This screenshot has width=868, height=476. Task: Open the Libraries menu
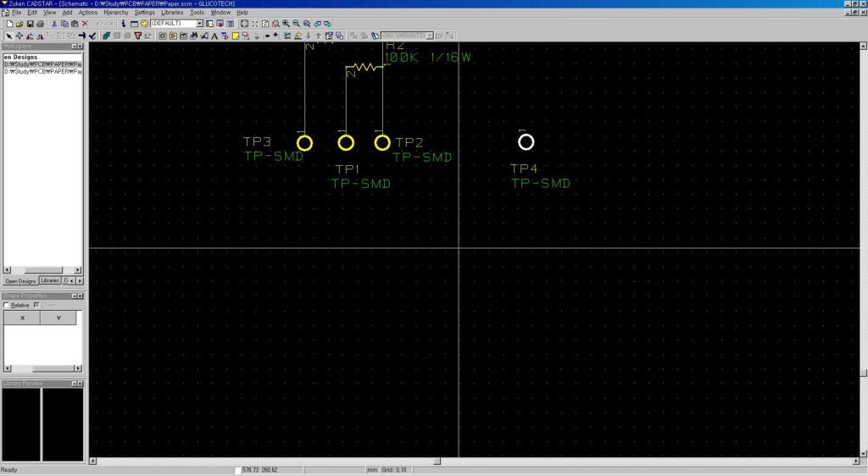tap(171, 12)
